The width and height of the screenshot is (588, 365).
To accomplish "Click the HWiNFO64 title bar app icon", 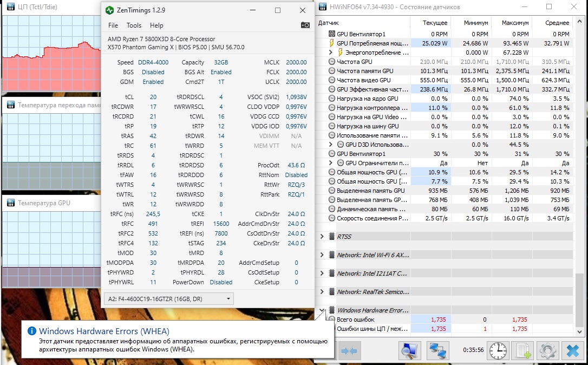I will (323, 6).
